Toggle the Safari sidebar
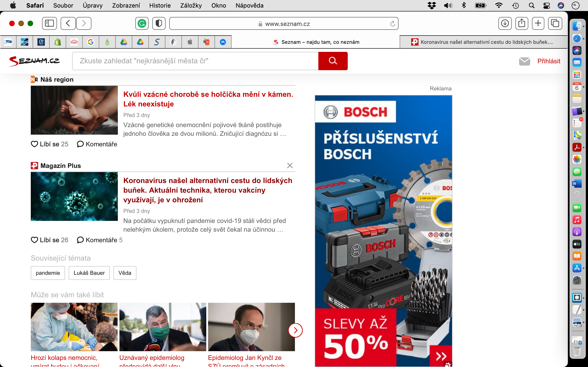Image resolution: width=588 pixels, height=367 pixels. click(49, 23)
